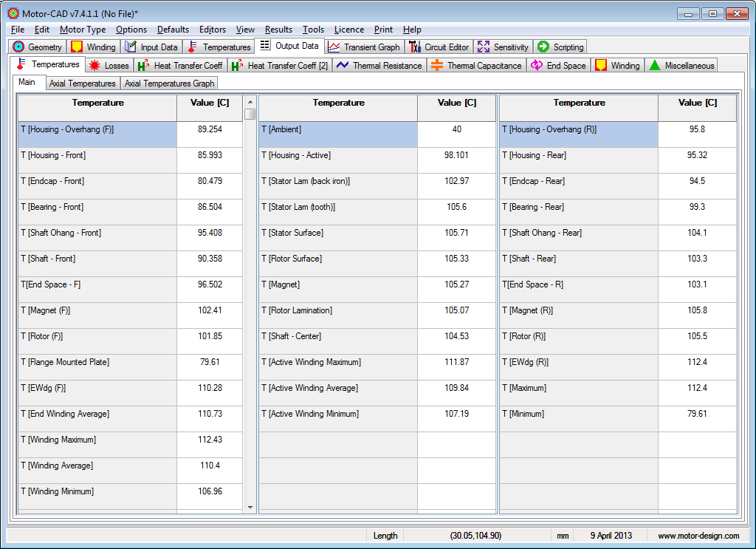Select the Sensitivity tab icon
This screenshot has width=756, height=549.
click(484, 47)
